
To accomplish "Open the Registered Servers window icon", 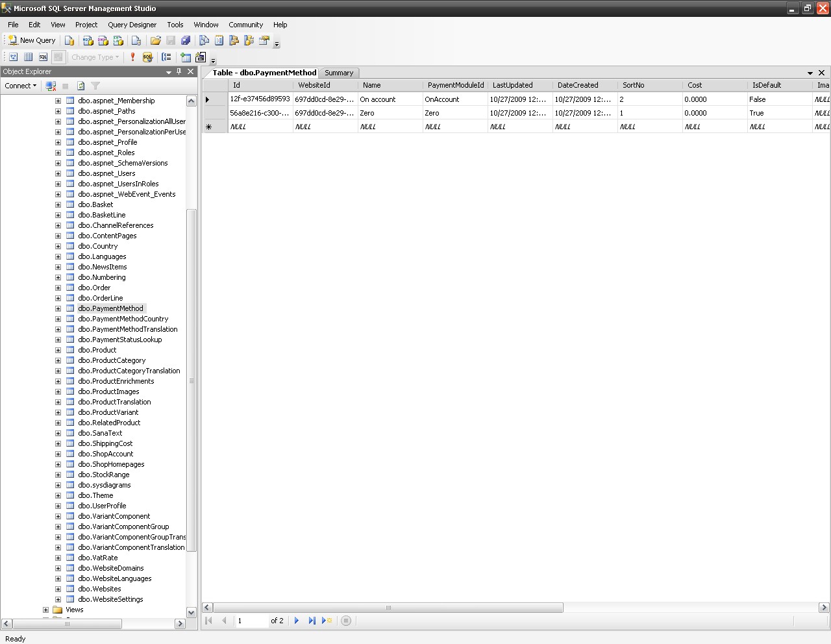I will [x=204, y=40].
